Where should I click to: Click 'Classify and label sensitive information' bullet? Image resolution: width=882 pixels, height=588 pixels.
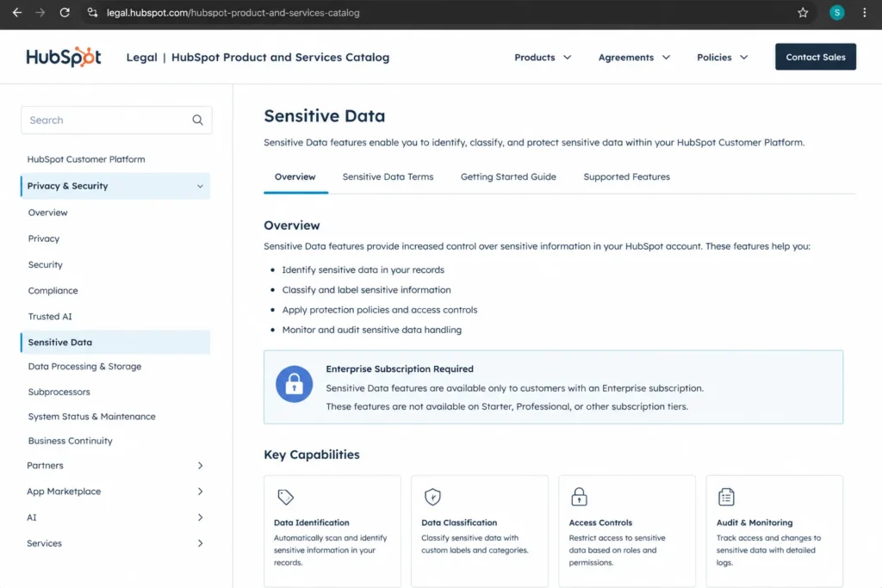[366, 290]
